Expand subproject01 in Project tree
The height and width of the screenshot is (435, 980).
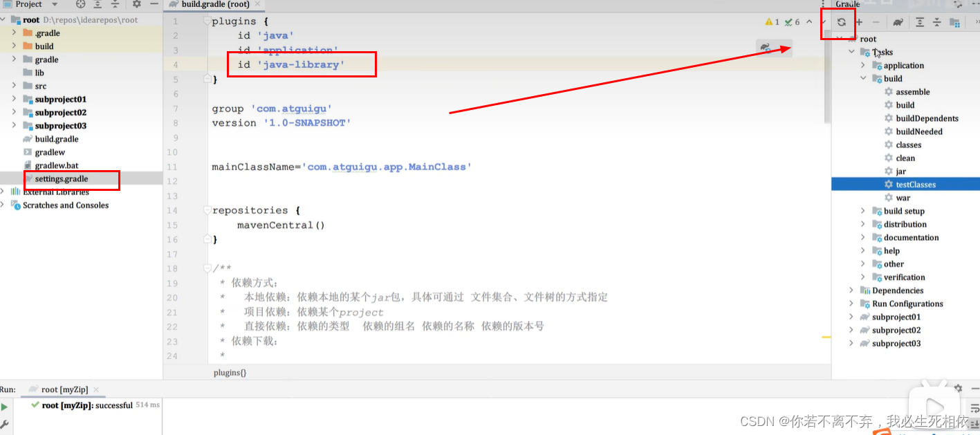(x=15, y=99)
